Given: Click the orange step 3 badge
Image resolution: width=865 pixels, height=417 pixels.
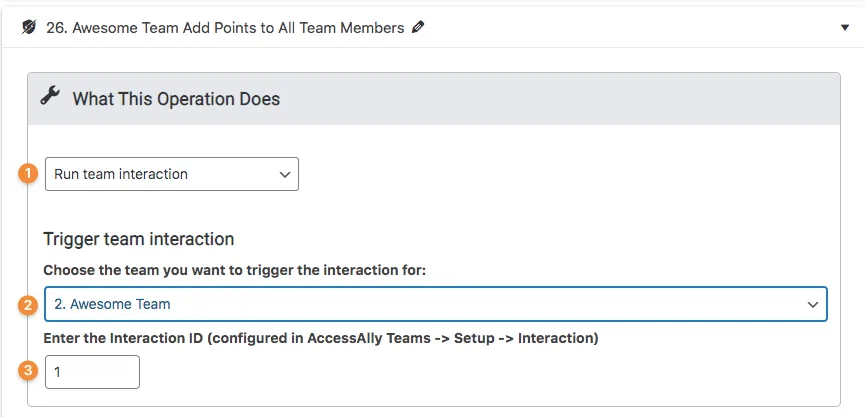Looking at the screenshot, I should pos(28,371).
